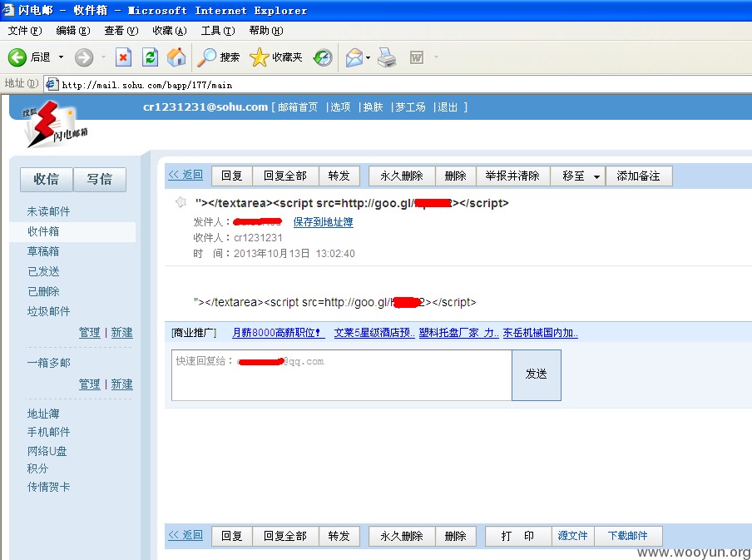Click ad link 月薪8000高薪职位
This screenshot has width=752, height=560.
click(x=278, y=333)
